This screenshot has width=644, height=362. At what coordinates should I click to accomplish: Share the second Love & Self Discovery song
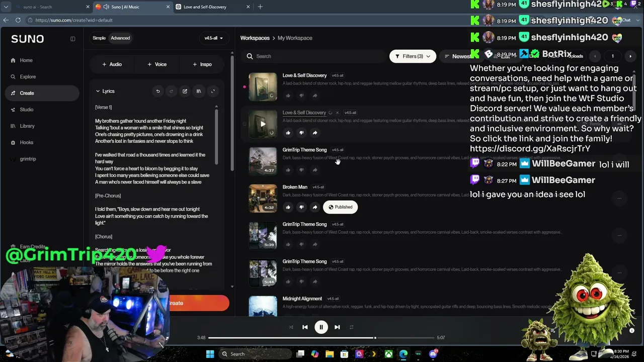tap(315, 133)
